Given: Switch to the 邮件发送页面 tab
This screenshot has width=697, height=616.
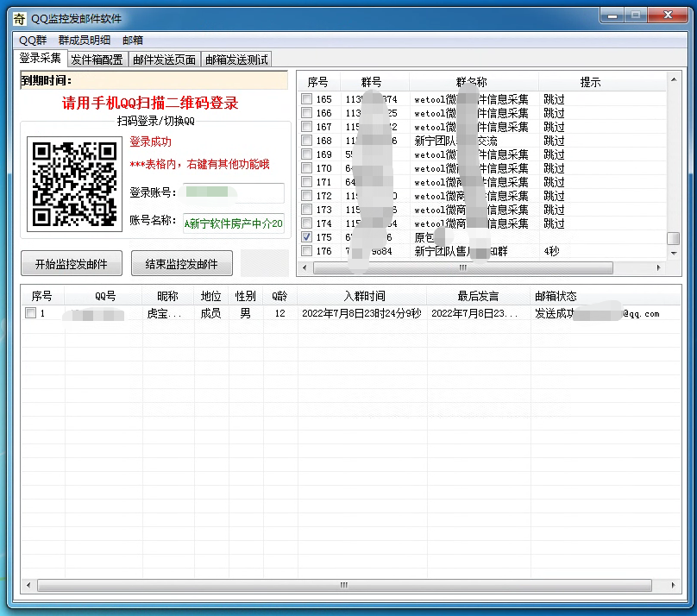Looking at the screenshot, I should coord(164,60).
